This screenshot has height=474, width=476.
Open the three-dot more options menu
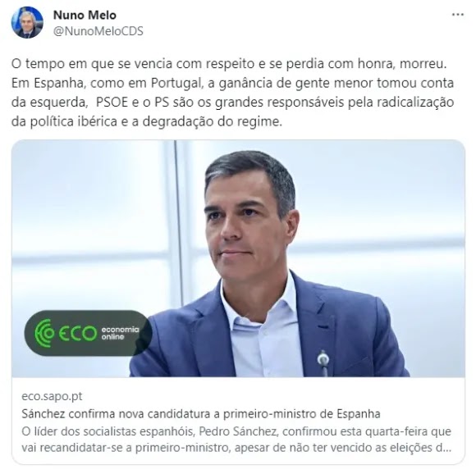458,15
